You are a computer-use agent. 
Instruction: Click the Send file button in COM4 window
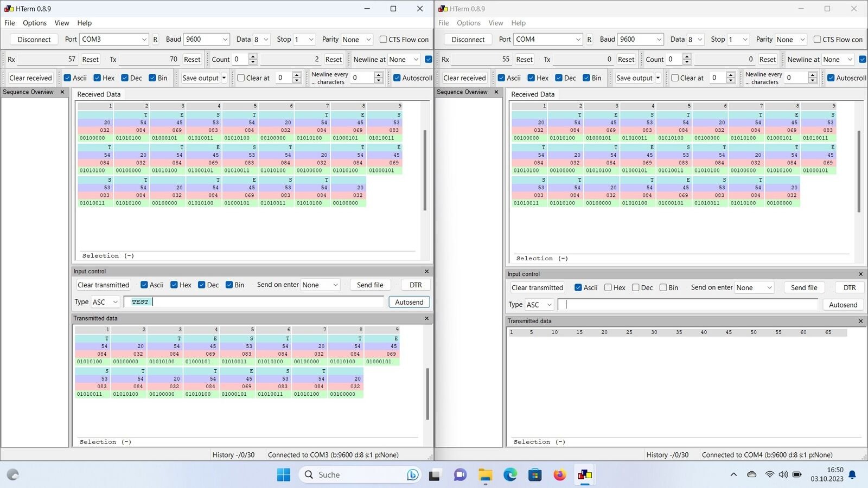click(x=804, y=288)
